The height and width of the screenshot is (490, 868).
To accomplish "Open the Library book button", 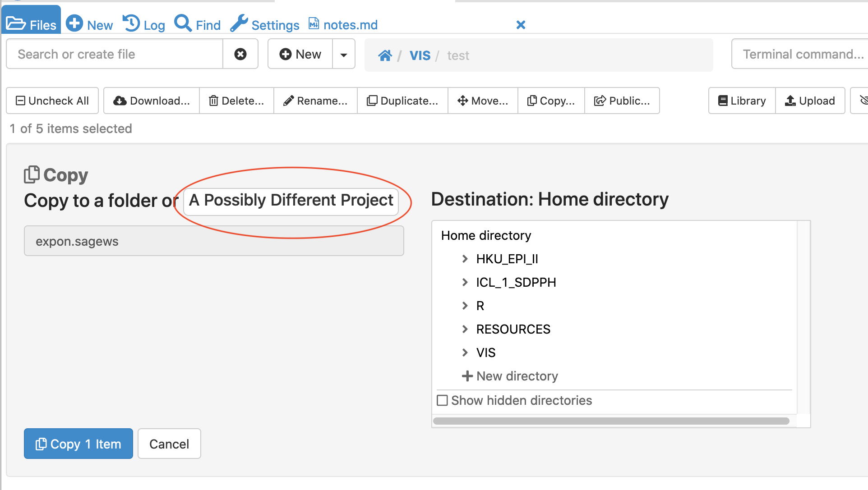I will (x=742, y=101).
